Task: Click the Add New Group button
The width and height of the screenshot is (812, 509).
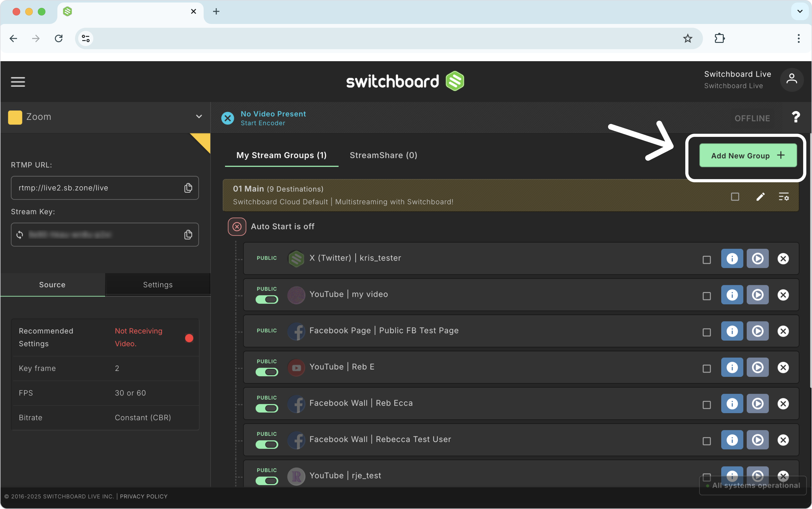Action: pos(748,155)
